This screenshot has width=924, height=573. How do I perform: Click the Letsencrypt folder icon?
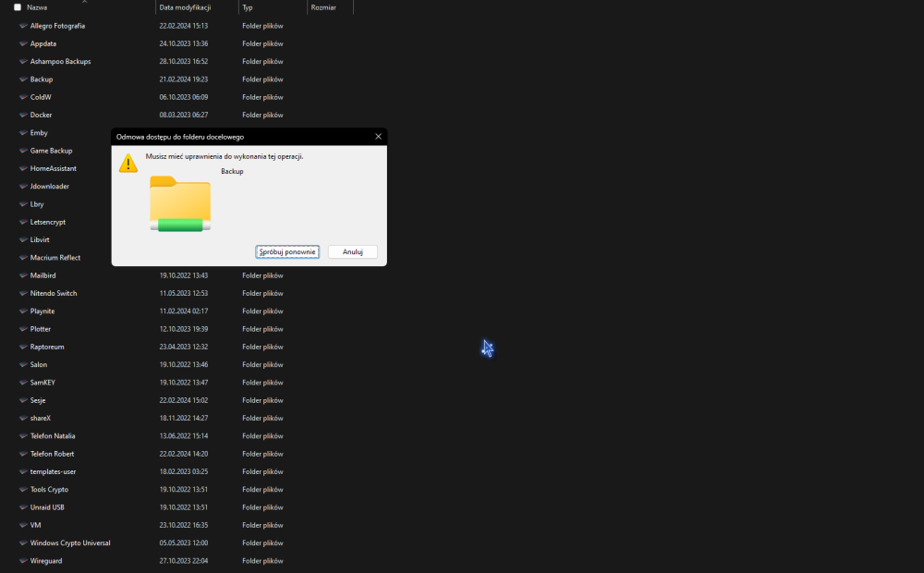coord(24,222)
